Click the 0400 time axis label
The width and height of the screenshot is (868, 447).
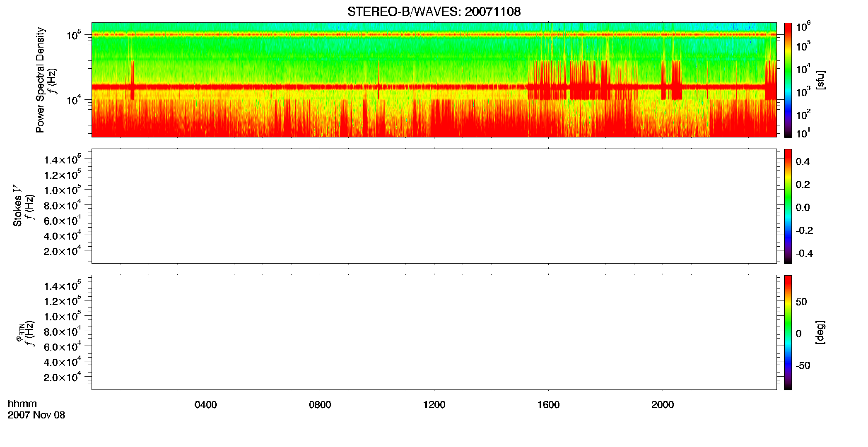pos(206,405)
